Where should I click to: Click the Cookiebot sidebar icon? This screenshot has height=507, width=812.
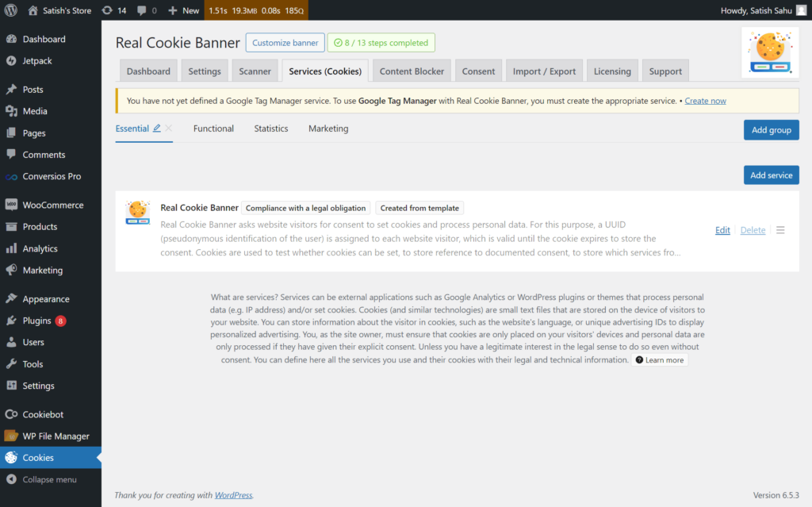click(x=11, y=414)
